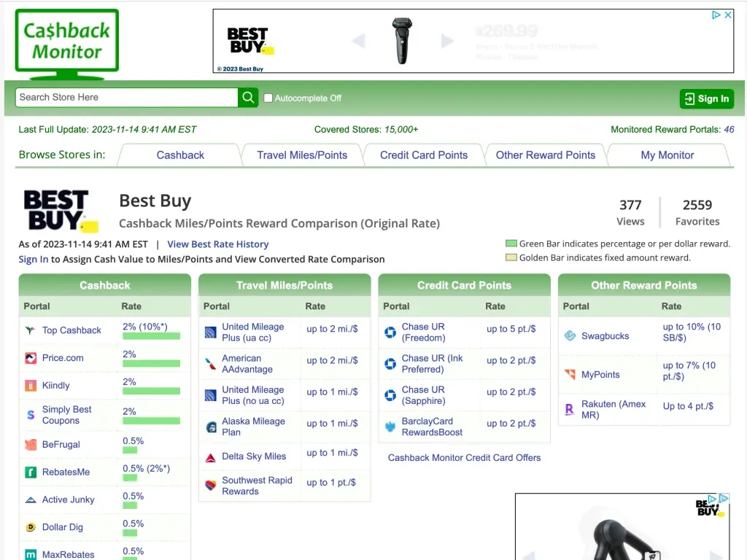Click the Price.com green rate bar
747x560 pixels.
click(151, 364)
